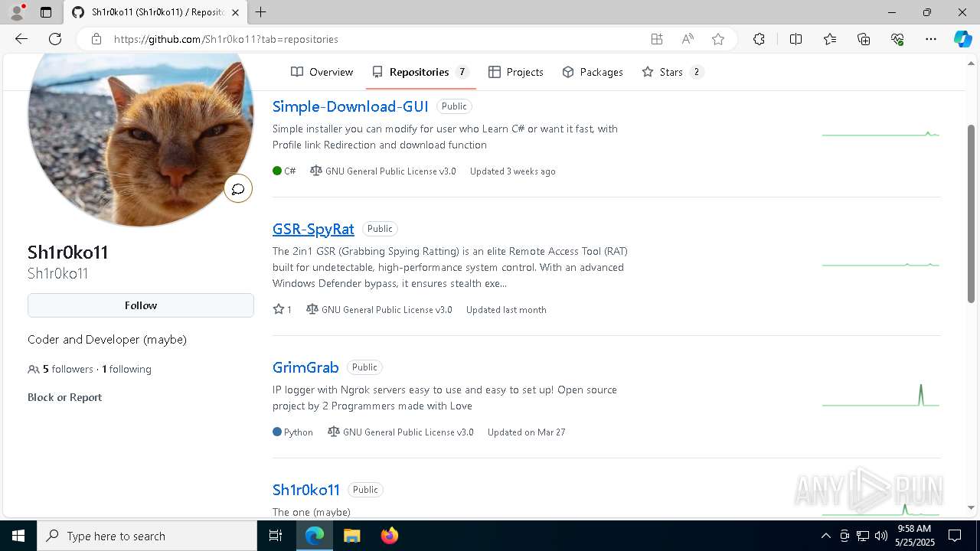
Task: Select the Repositories tab
Action: (420, 72)
